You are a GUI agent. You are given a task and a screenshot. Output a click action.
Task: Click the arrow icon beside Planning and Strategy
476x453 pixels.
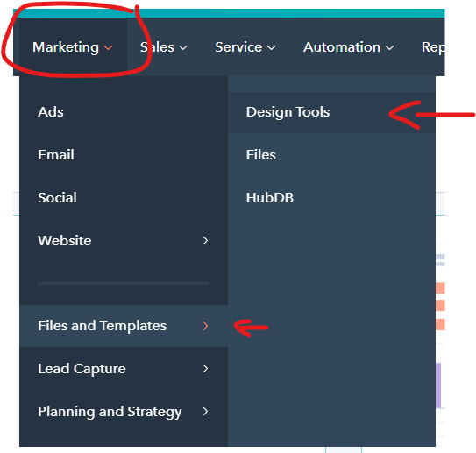coord(205,412)
